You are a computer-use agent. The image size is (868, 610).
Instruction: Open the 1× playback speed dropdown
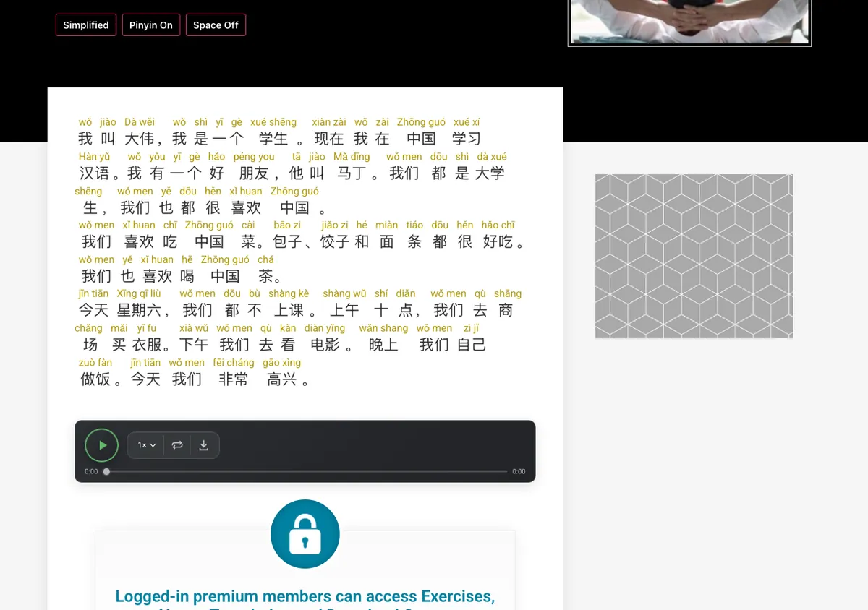click(x=147, y=445)
